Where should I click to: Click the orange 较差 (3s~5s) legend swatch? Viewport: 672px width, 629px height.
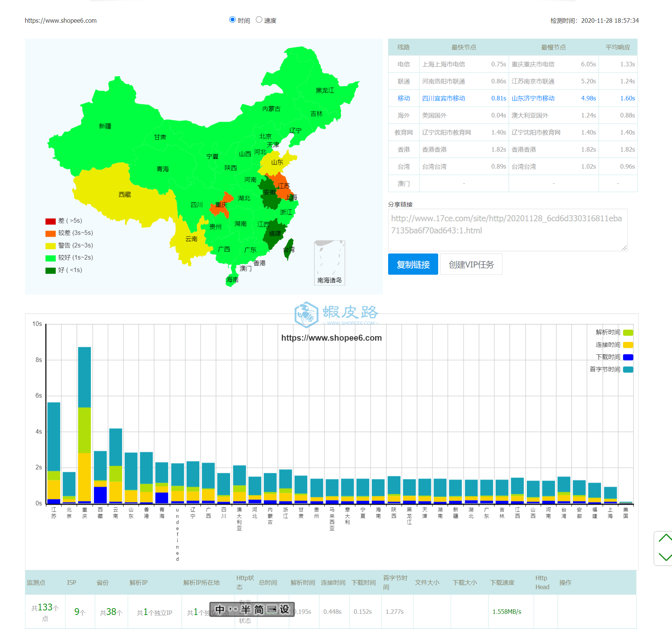click(x=50, y=233)
